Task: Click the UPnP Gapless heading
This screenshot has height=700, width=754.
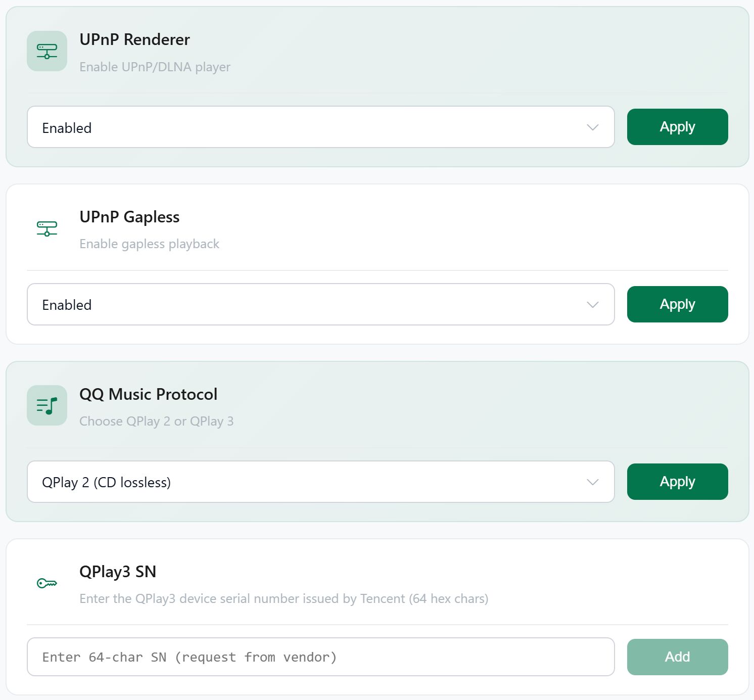Action: [129, 217]
